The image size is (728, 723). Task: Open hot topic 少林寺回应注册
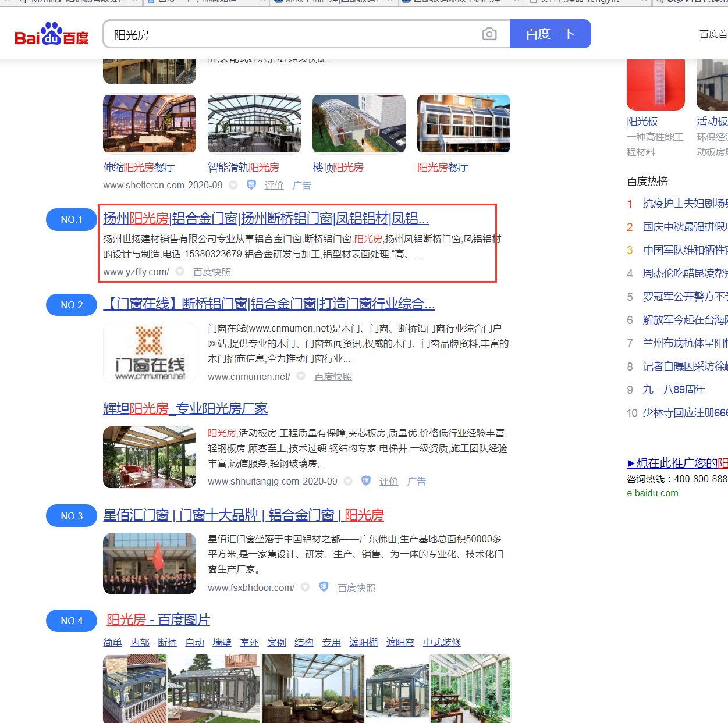click(686, 412)
